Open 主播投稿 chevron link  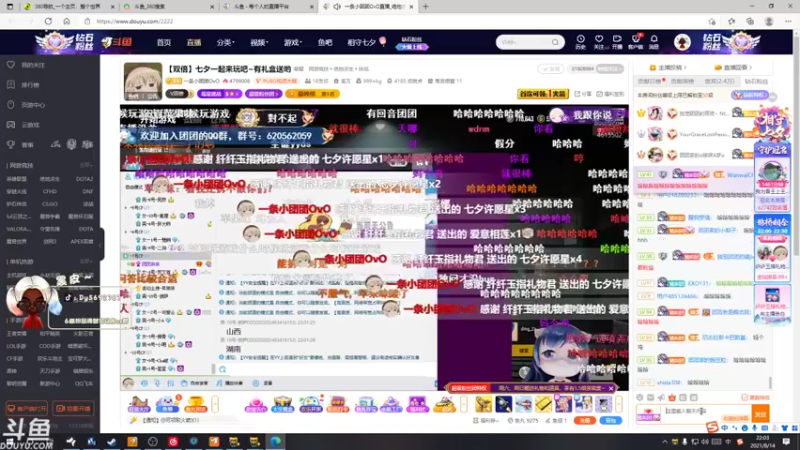668,67
